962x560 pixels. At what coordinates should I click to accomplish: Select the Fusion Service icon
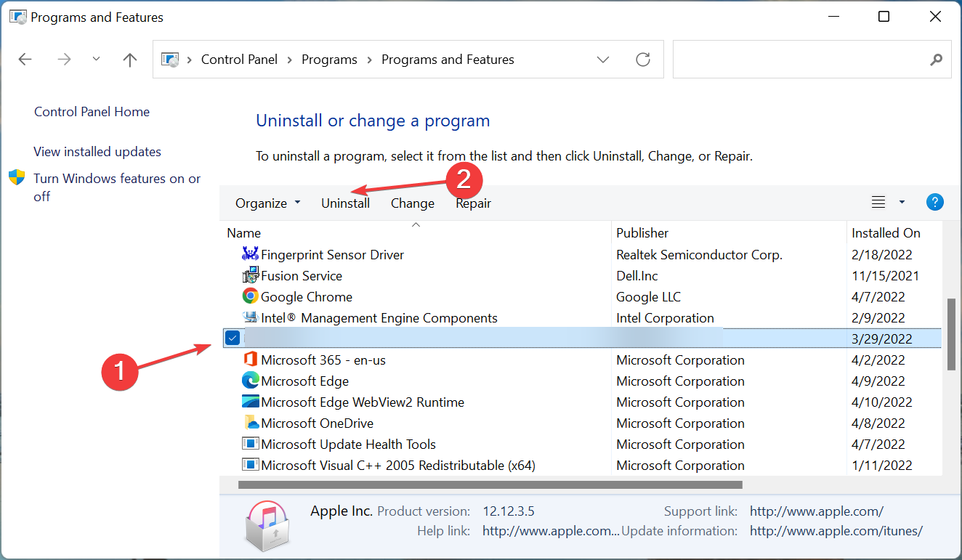pyautogui.click(x=250, y=275)
